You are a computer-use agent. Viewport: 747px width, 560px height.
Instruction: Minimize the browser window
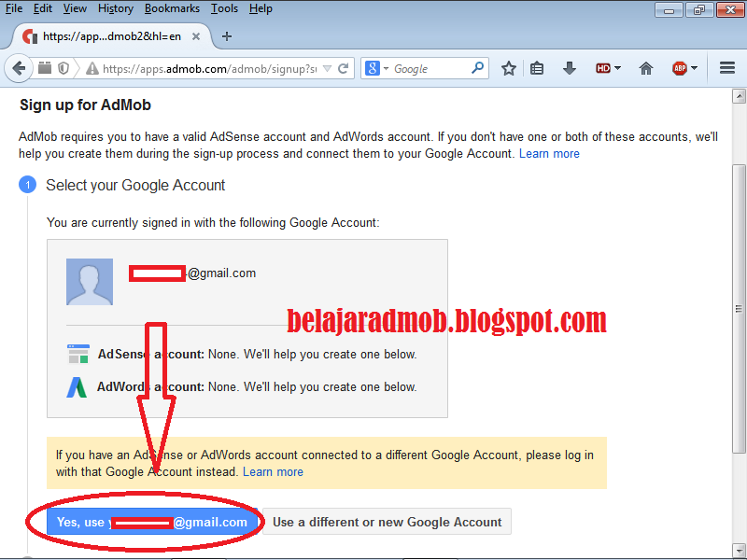point(669,9)
